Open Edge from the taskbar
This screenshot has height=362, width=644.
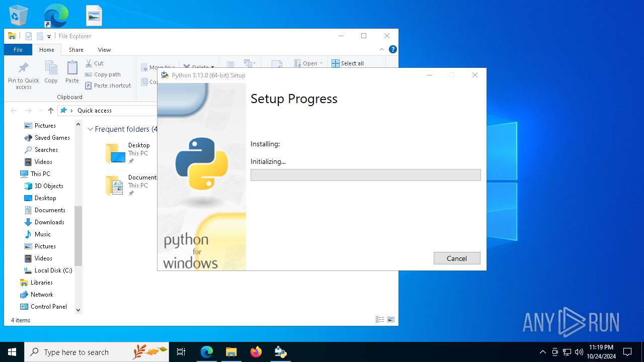point(207,352)
